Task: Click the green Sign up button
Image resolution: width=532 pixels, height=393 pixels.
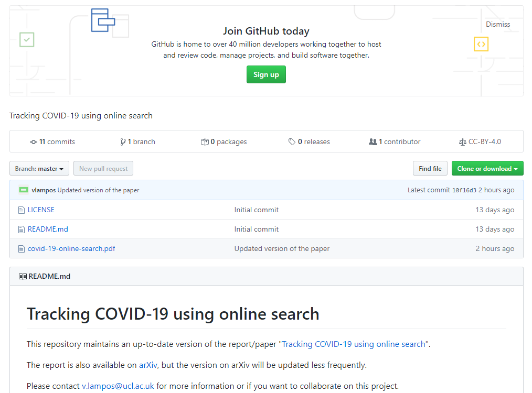Action: click(x=266, y=74)
